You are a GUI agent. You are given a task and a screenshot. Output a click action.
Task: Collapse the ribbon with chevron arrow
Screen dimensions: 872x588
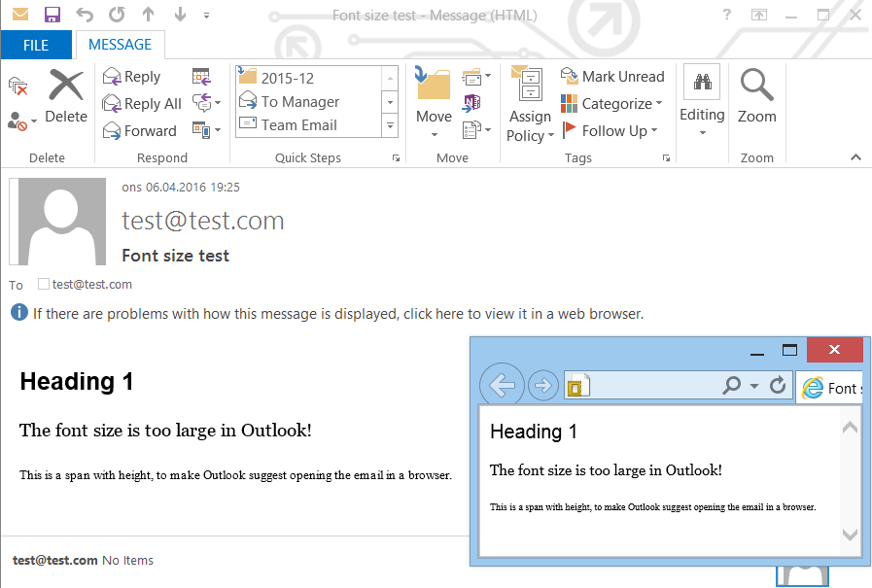855,157
